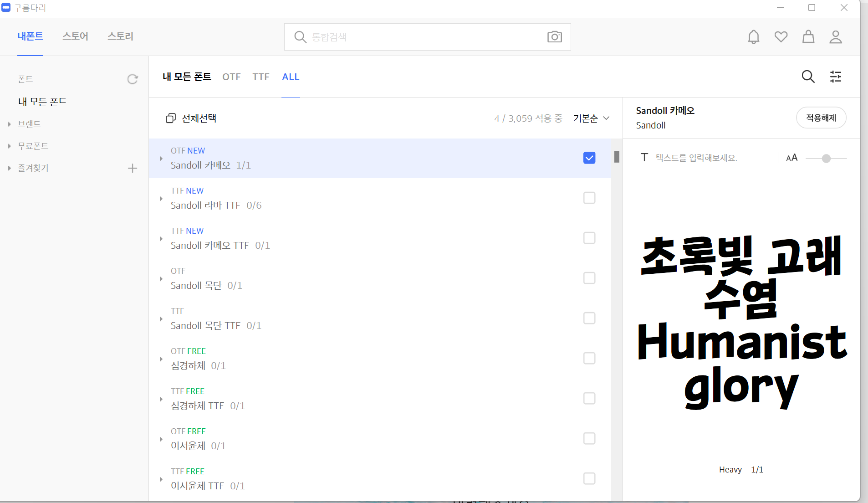868x503 pixels.
Task: Click font list scrollbar thumb
Action: coord(617,157)
